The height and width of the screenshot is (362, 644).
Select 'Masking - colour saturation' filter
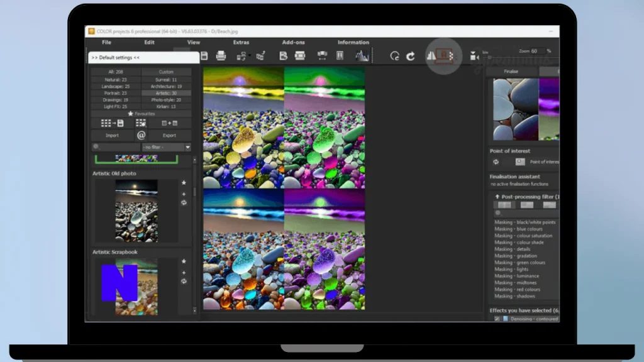click(523, 236)
